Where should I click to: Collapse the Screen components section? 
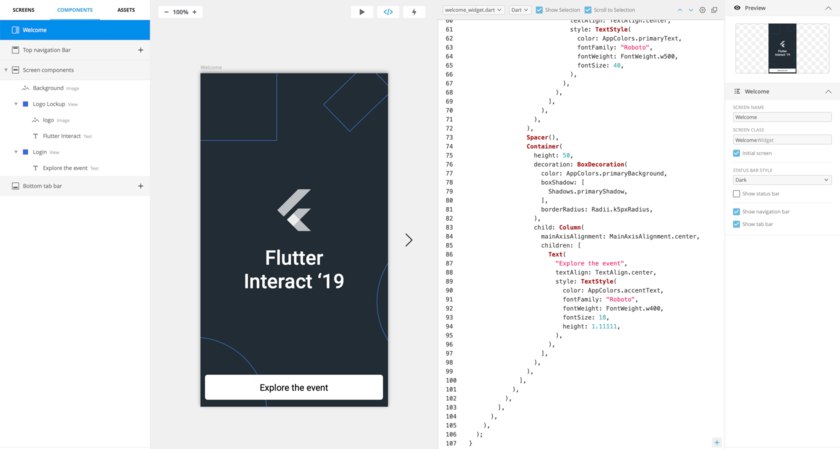6,70
